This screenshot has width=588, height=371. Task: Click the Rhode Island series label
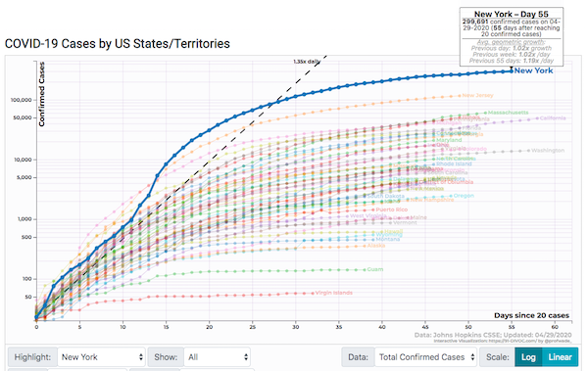click(454, 163)
